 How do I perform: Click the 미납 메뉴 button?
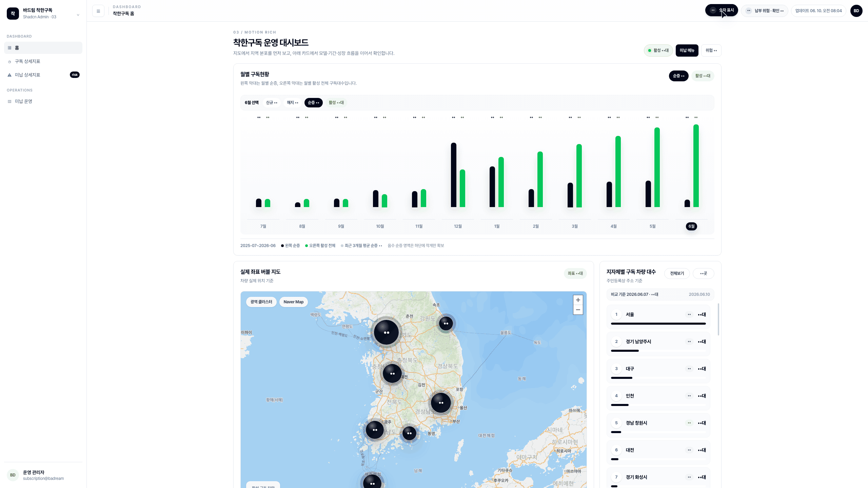coord(687,50)
